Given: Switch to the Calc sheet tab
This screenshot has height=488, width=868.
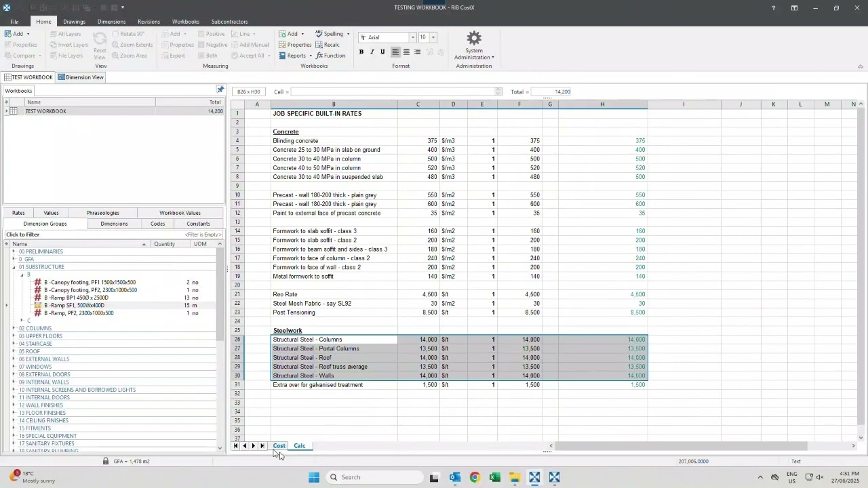Looking at the screenshot, I should (299, 446).
